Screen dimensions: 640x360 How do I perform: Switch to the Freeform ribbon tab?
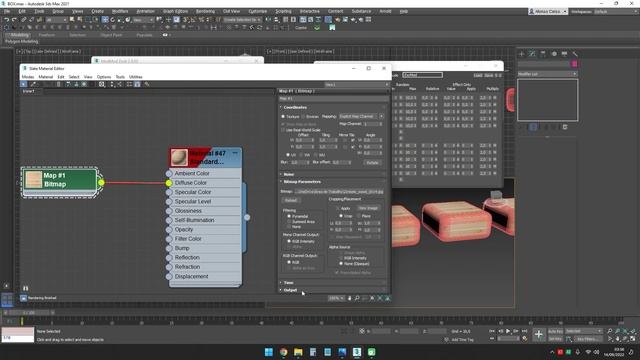pyautogui.click(x=47, y=35)
